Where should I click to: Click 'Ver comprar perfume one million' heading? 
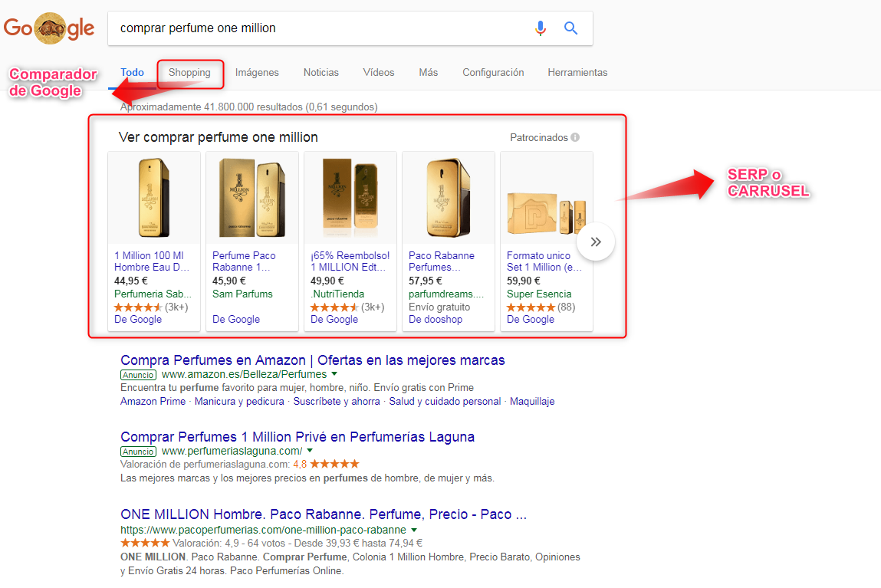click(218, 137)
